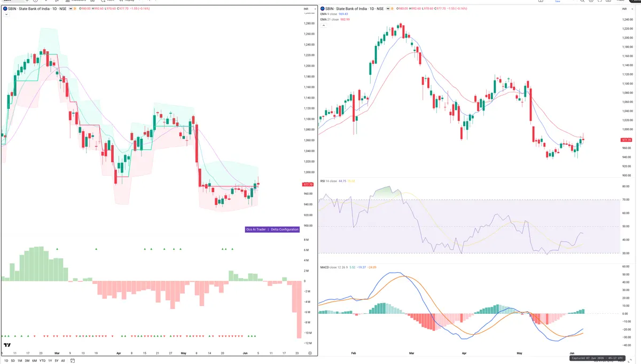Click the 977.70 price label on the left chart
Viewport: 641px width, 364px height.
308,185
